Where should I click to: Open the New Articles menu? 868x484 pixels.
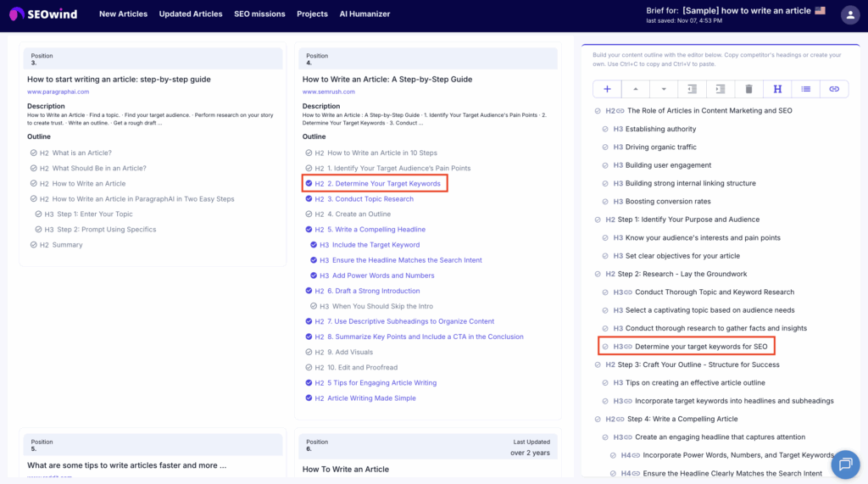tap(123, 14)
